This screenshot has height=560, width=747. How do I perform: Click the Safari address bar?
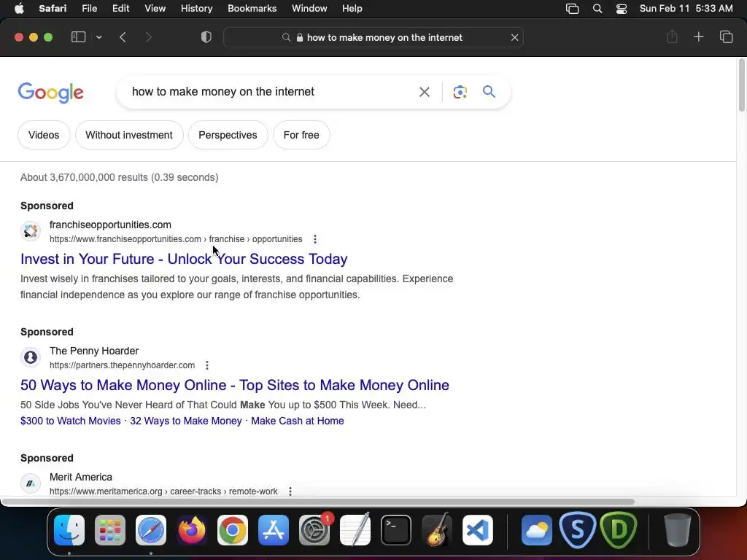pyautogui.click(x=373, y=37)
